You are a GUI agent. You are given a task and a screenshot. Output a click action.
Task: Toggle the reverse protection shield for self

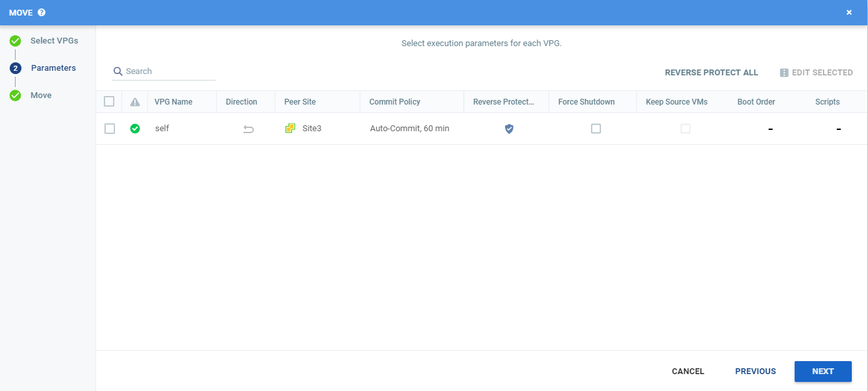pos(509,129)
